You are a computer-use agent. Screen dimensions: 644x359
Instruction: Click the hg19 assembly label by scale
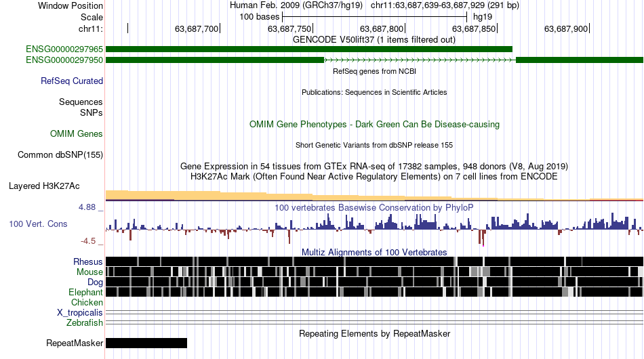(x=483, y=17)
